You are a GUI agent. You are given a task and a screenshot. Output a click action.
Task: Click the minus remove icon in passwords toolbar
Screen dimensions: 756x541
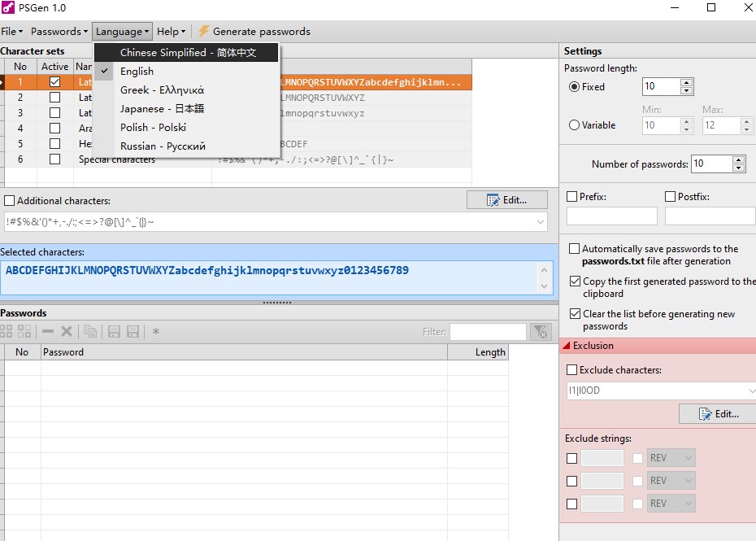pos(48,332)
